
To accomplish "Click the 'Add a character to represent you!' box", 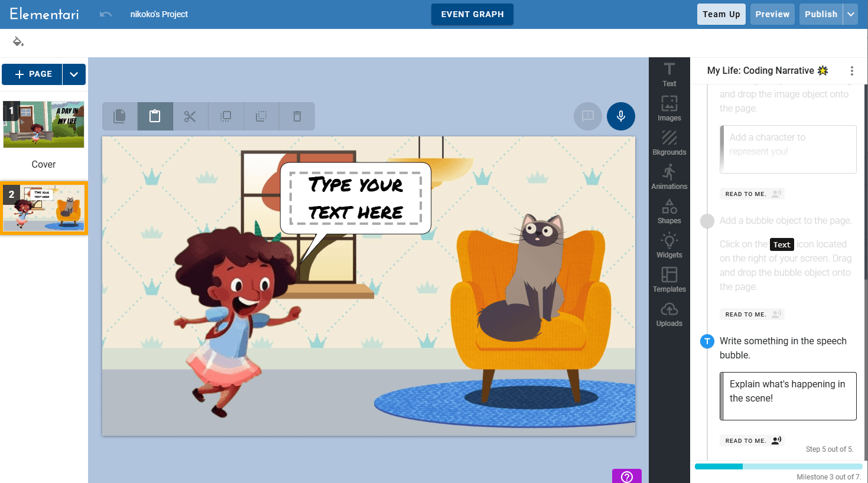I will tap(788, 149).
